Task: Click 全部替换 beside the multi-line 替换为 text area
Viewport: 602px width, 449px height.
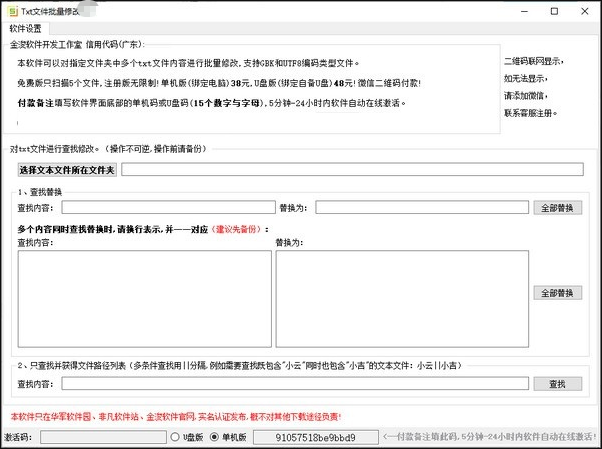Action: [557, 293]
